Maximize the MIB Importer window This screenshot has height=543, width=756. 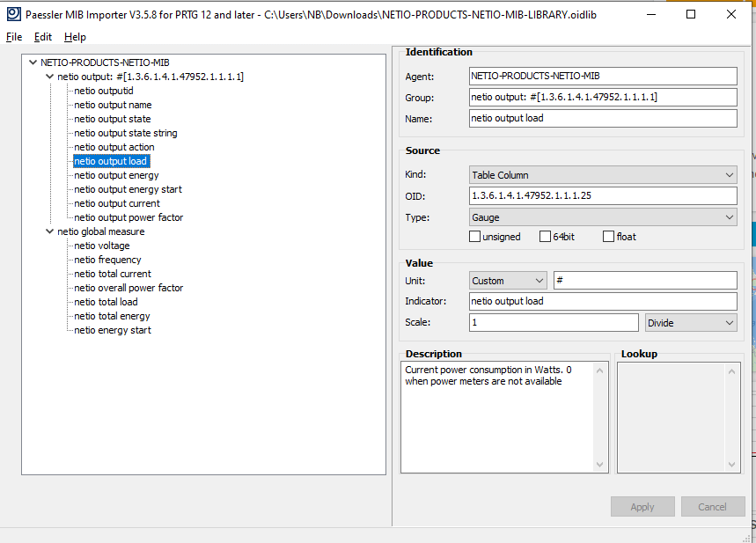[690, 14]
